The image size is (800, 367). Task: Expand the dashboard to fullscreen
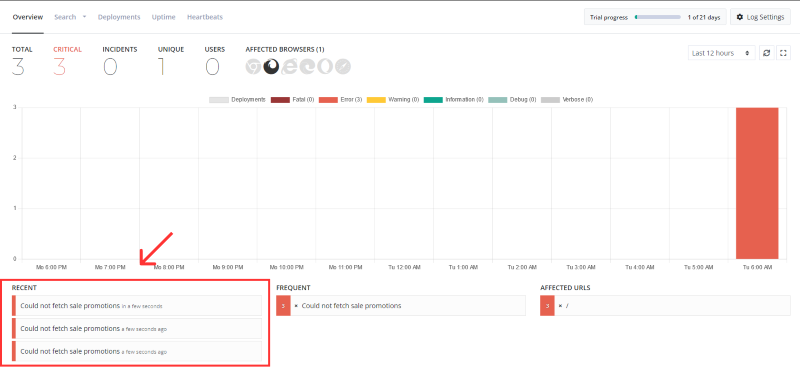click(x=784, y=53)
